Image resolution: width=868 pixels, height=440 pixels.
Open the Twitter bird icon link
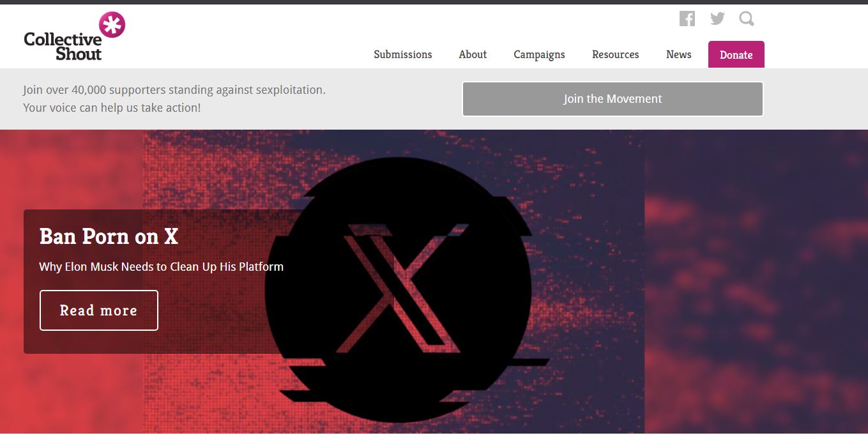(717, 19)
